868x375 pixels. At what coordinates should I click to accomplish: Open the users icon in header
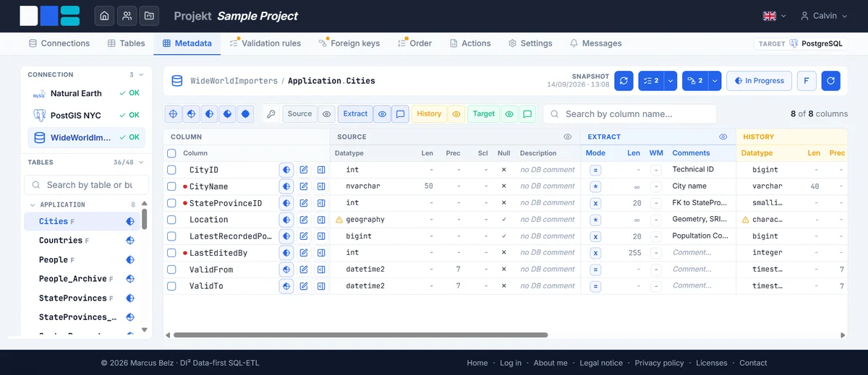127,15
